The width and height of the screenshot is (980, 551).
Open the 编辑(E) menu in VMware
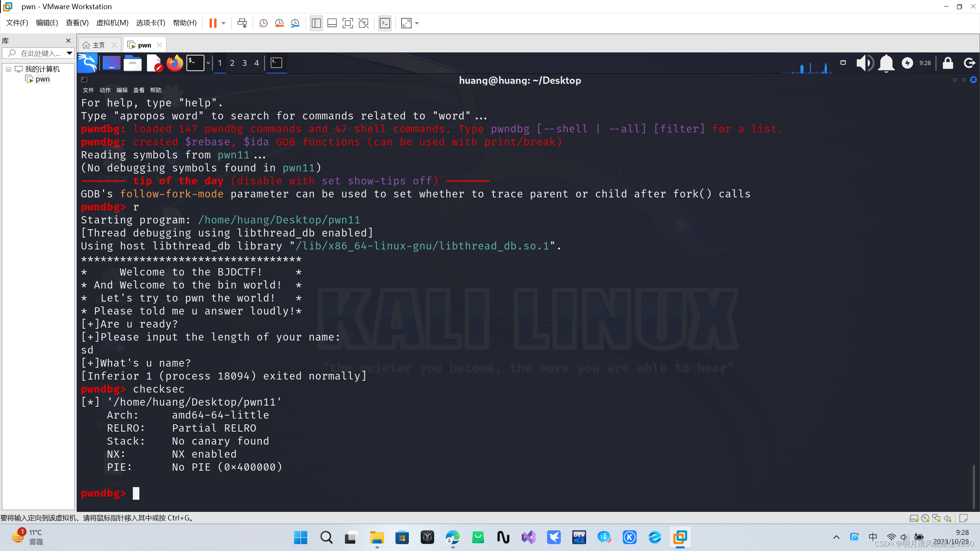click(x=47, y=23)
